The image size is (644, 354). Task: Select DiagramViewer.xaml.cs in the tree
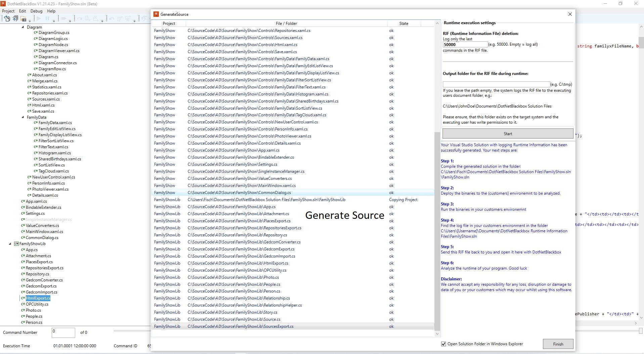(x=59, y=51)
